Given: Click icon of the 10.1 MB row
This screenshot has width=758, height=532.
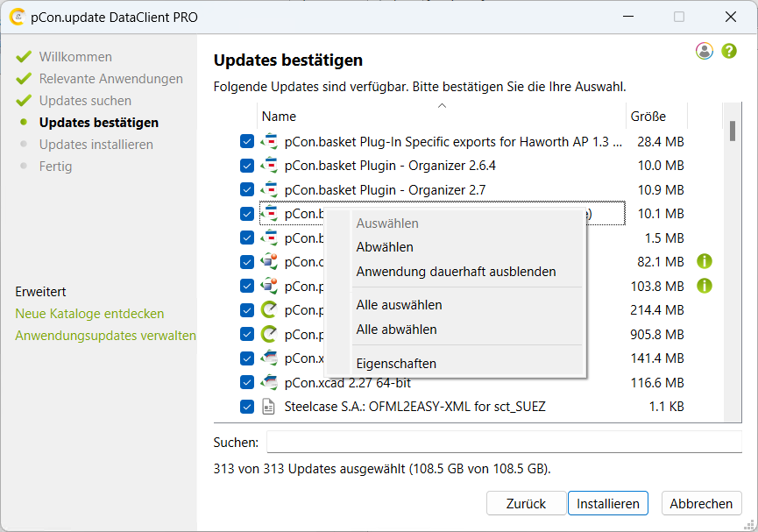Looking at the screenshot, I should (269, 214).
